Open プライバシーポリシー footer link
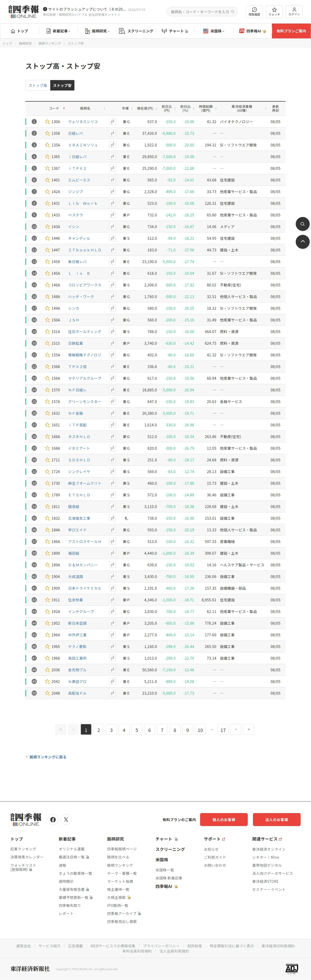The image size is (311, 980). [161, 946]
